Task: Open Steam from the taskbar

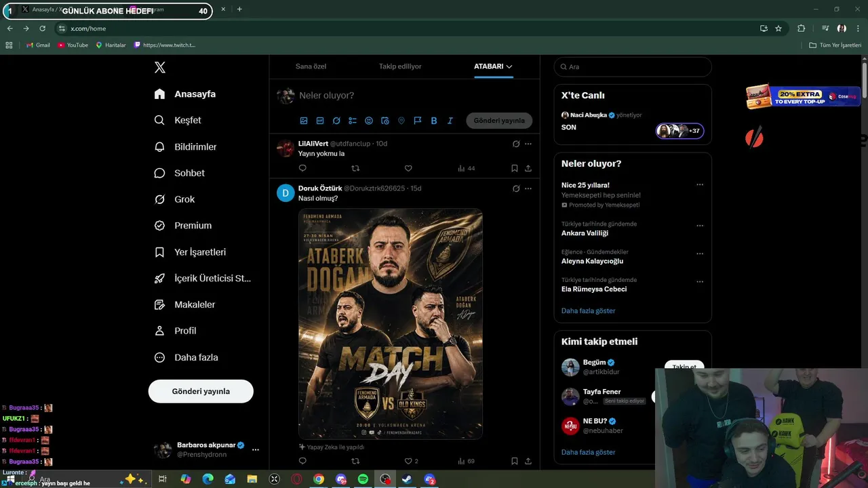Action: pyautogui.click(x=407, y=479)
